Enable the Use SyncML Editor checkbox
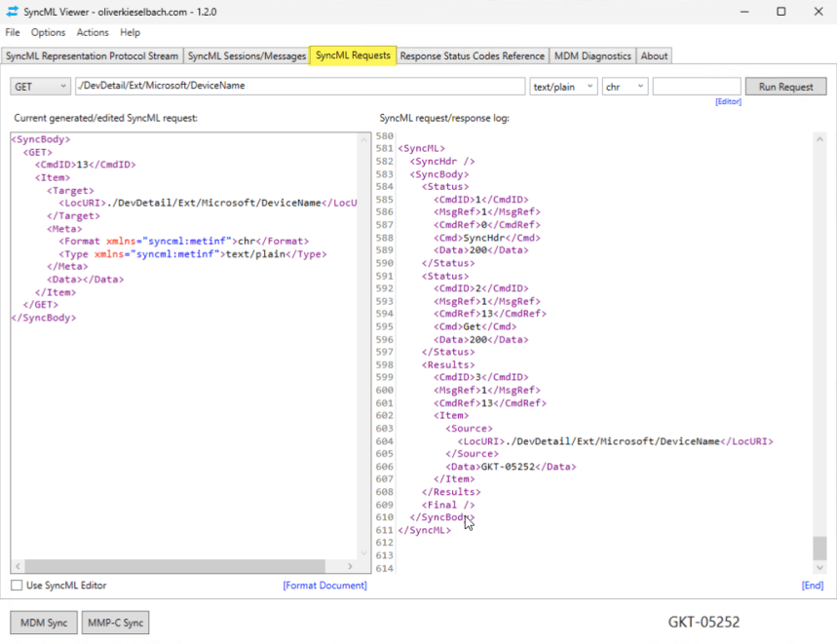837x644 pixels. coord(16,586)
